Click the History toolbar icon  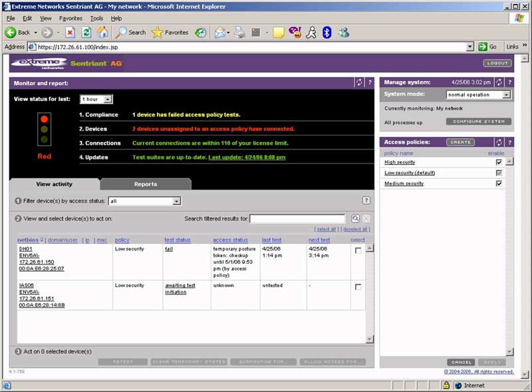point(201,33)
